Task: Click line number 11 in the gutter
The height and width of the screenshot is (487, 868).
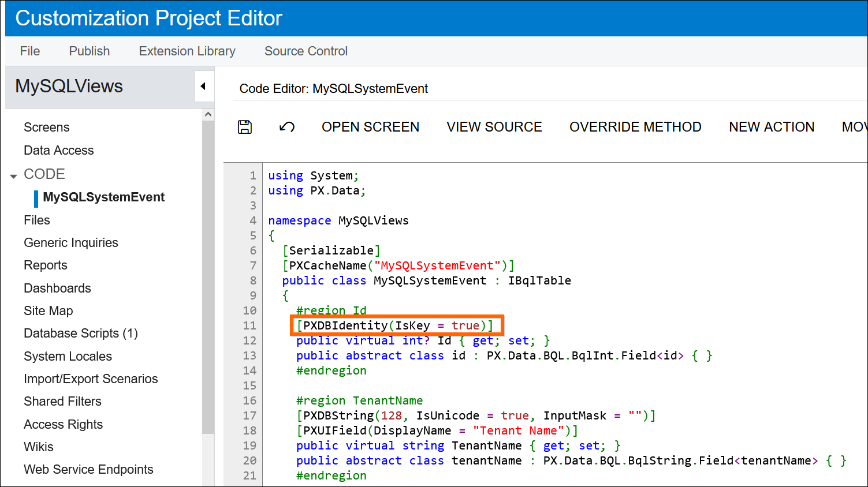Action: (249, 325)
